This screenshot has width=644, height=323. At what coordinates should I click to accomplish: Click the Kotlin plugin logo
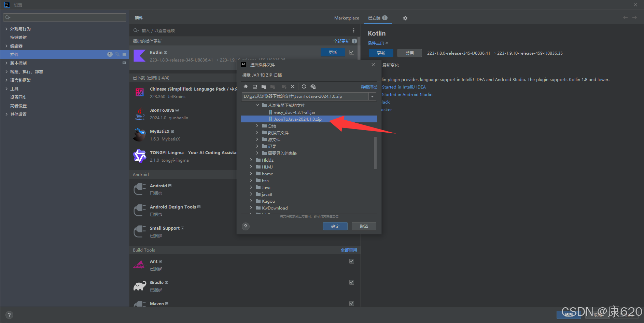(x=139, y=56)
